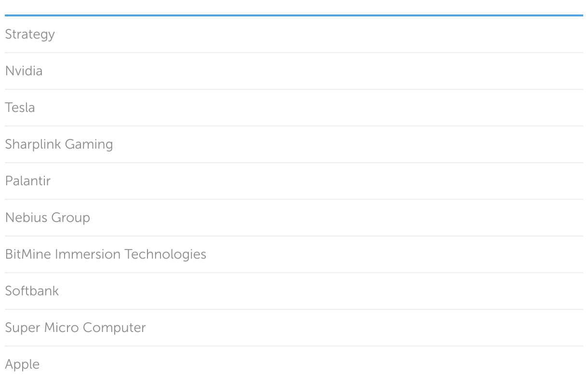
Task: Select the Softbank row's empty area
Action: click(337, 291)
